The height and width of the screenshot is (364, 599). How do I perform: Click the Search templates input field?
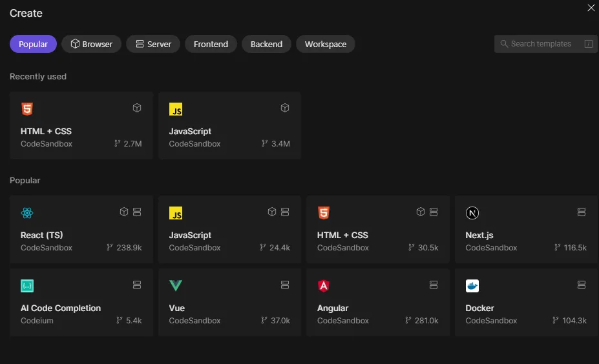pos(545,44)
